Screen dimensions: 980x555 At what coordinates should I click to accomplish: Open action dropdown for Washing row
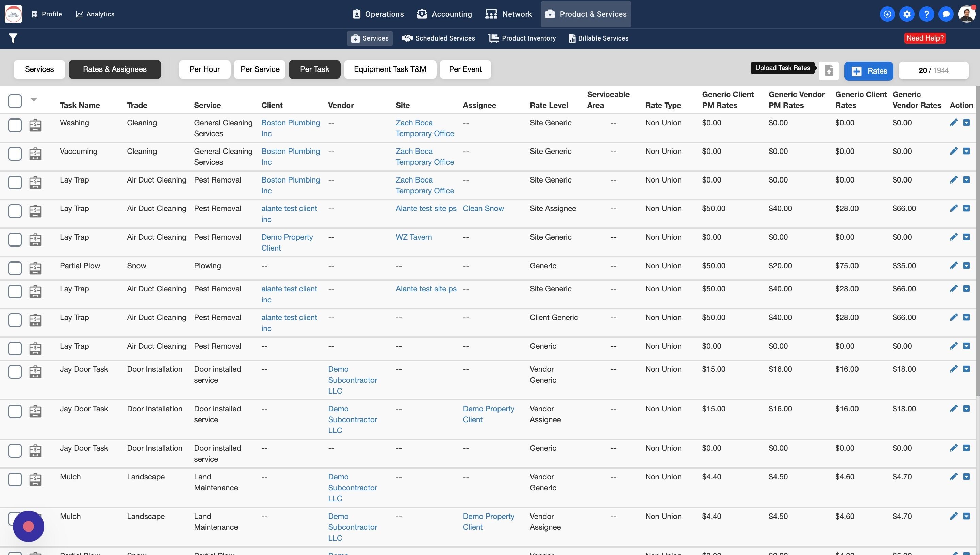[x=966, y=123]
